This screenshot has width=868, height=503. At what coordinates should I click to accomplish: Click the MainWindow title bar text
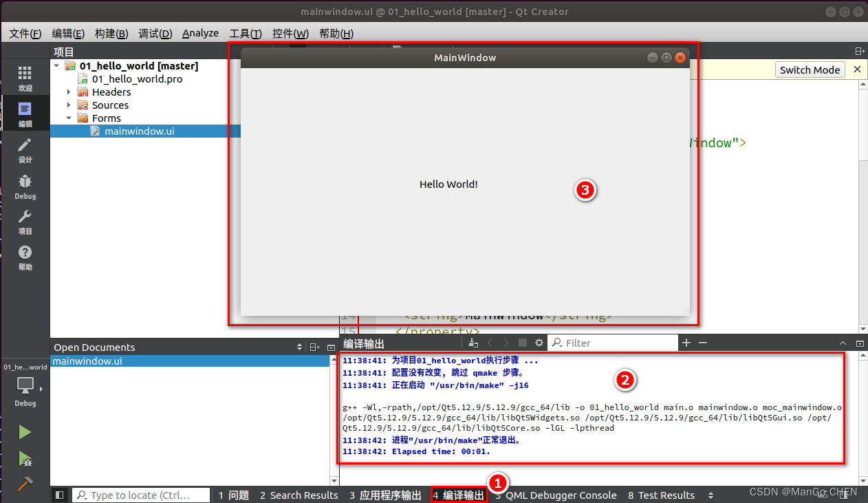pos(465,58)
